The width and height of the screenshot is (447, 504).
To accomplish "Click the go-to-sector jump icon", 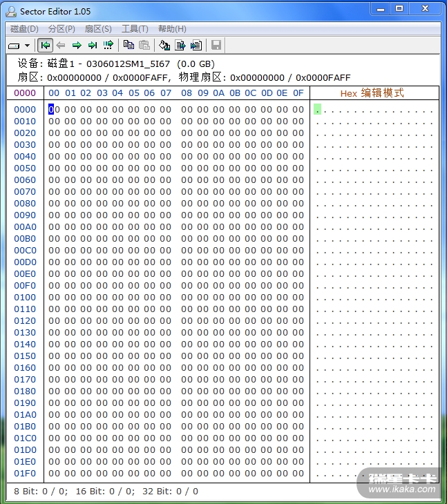I will (108, 45).
